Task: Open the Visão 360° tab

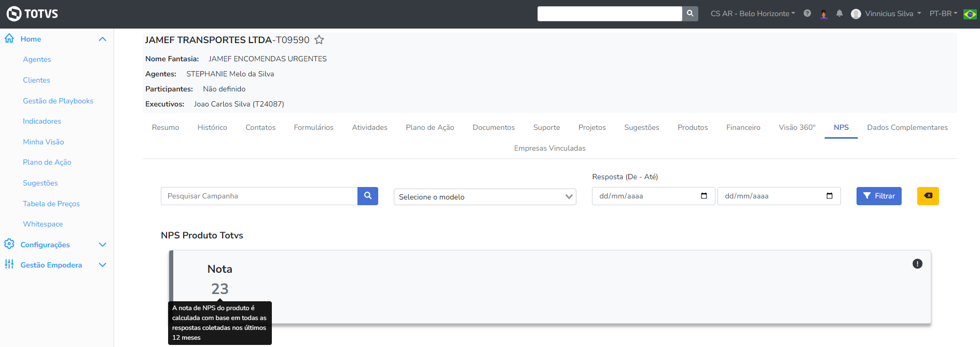Action: tap(797, 127)
